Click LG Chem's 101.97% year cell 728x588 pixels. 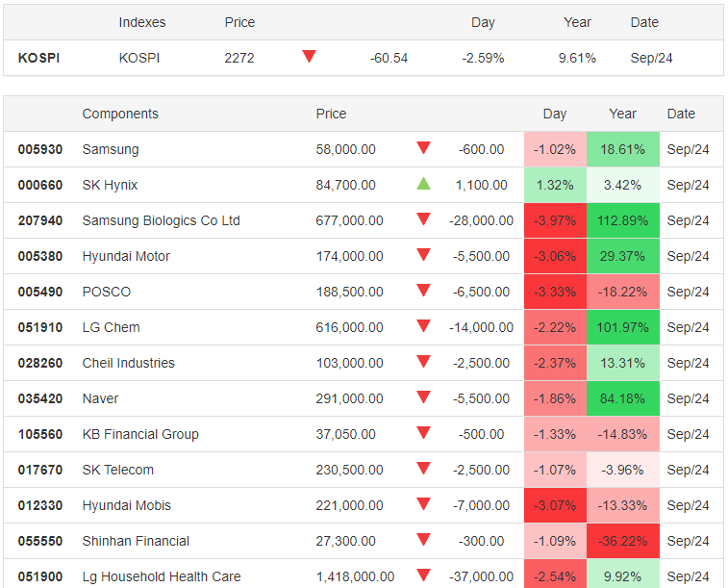tap(622, 327)
